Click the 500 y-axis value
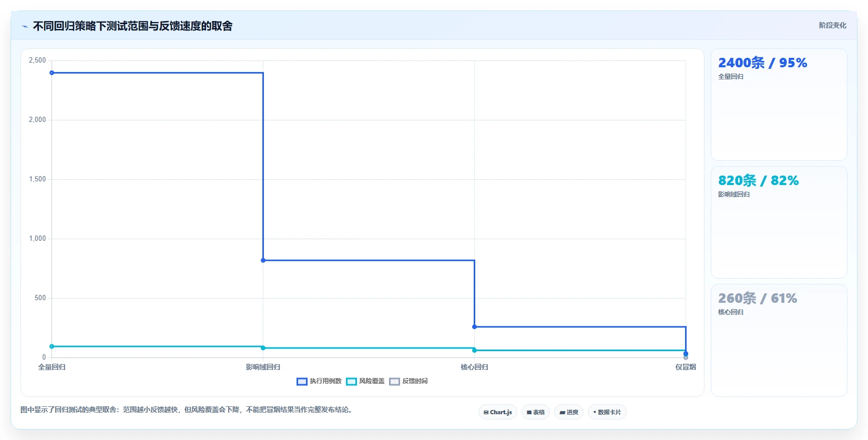The height and width of the screenshot is (440, 868). 40,298
